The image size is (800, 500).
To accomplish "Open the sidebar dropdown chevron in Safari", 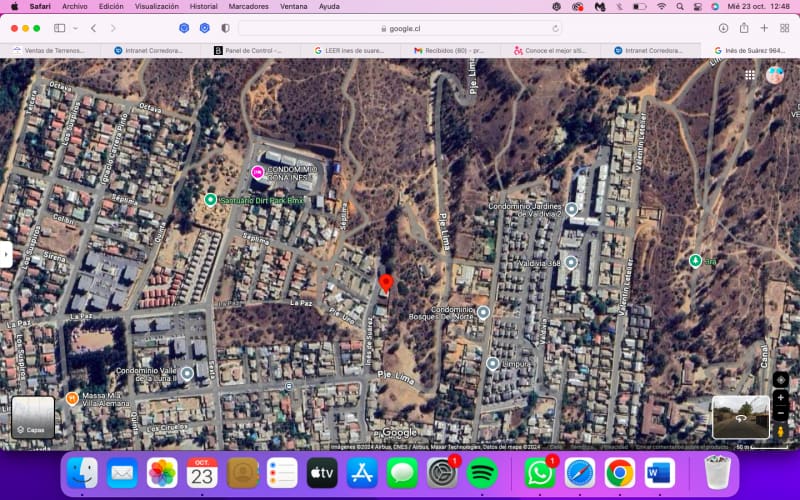I will 76,29.
